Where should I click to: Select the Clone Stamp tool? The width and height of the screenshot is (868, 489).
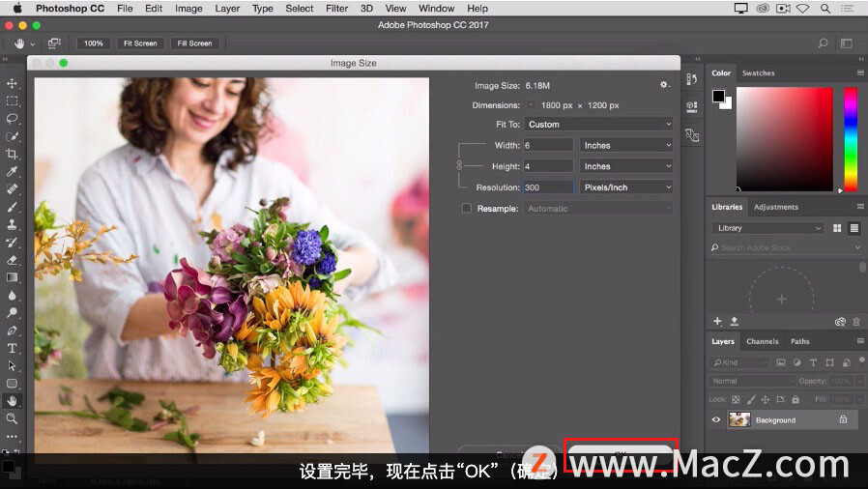point(12,224)
